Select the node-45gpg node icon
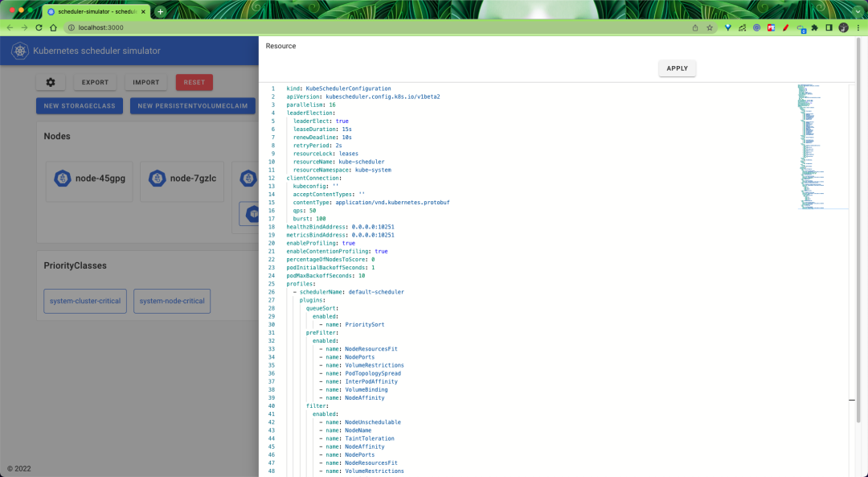868x477 pixels. click(x=63, y=179)
